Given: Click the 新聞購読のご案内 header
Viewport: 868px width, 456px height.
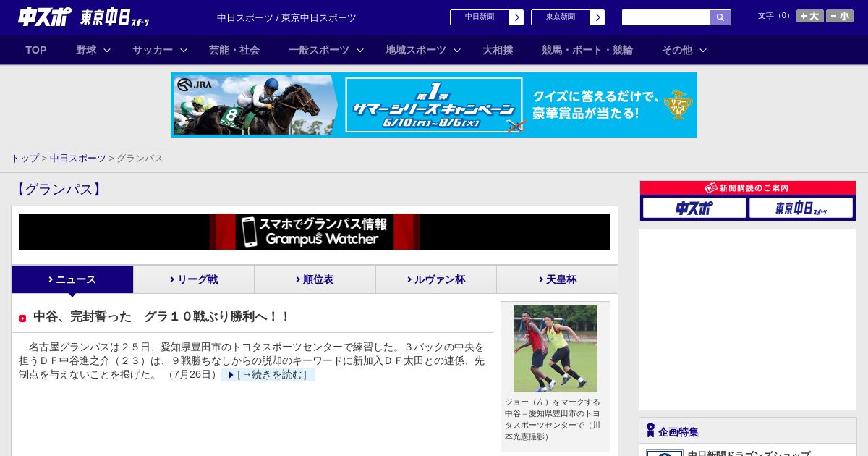Looking at the screenshot, I should click(x=748, y=188).
